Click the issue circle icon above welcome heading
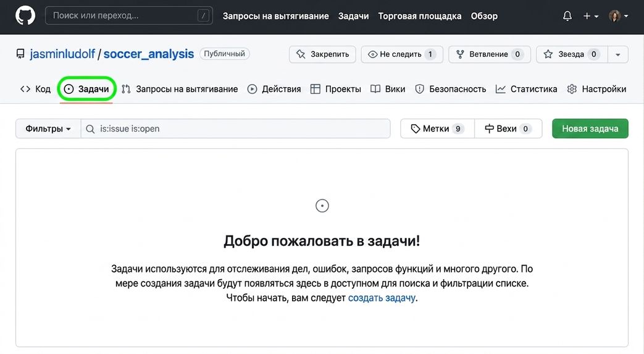Viewport: 644px width, 354px height. click(x=322, y=206)
